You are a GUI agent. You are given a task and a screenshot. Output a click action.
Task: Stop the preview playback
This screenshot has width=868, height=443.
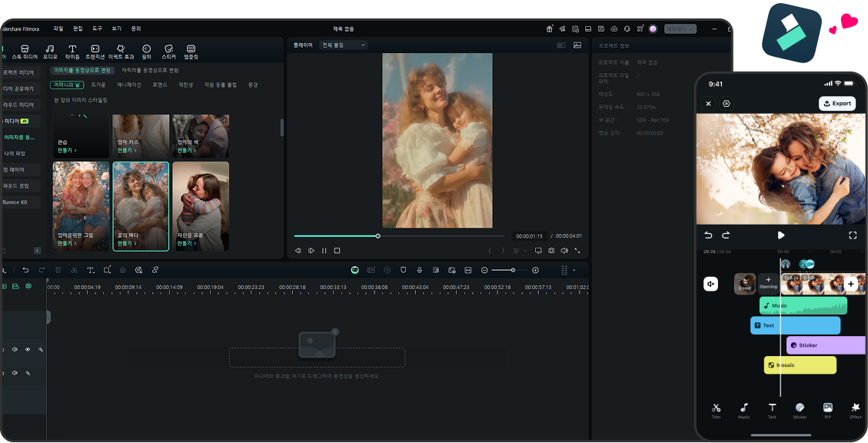click(x=337, y=251)
